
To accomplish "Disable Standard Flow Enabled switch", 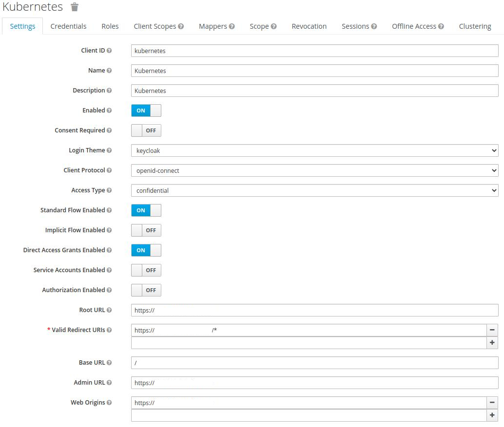I will tap(146, 210).
